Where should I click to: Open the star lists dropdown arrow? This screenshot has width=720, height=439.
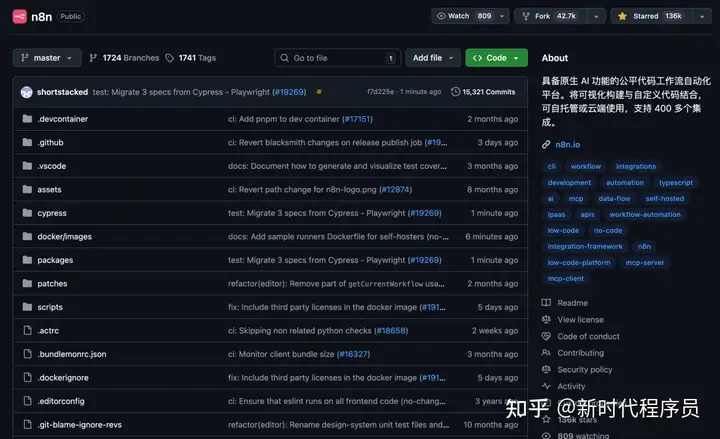[x=702, y=16]
